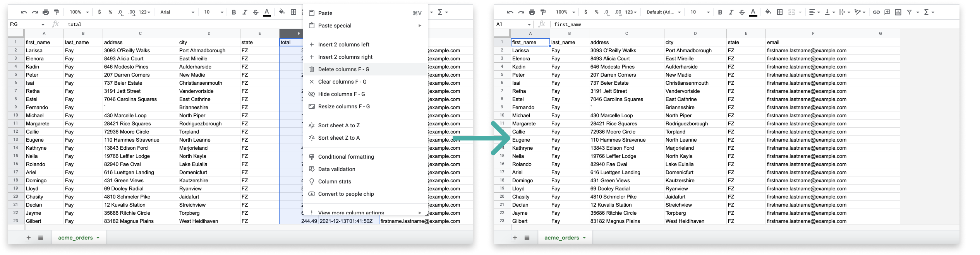980x255 pixels.
Task: Click the F:G name box in the left spreadsheet
Action: click(x=27, y=24)
